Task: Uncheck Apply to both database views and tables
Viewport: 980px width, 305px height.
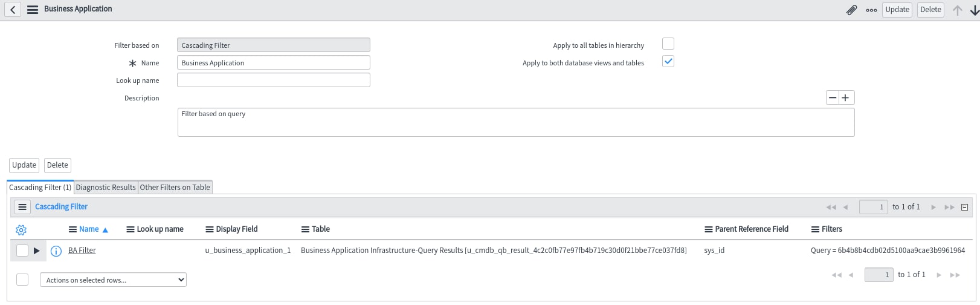Action: [x=668, y=61]
